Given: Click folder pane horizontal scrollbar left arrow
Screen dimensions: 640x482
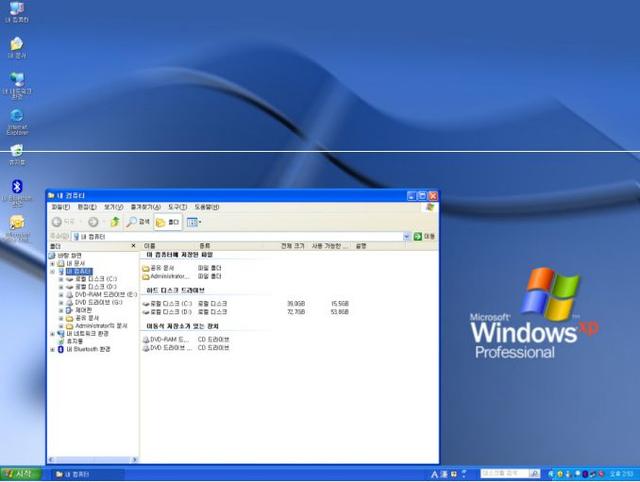Looking at the screenshot, I should pos(51,460).
